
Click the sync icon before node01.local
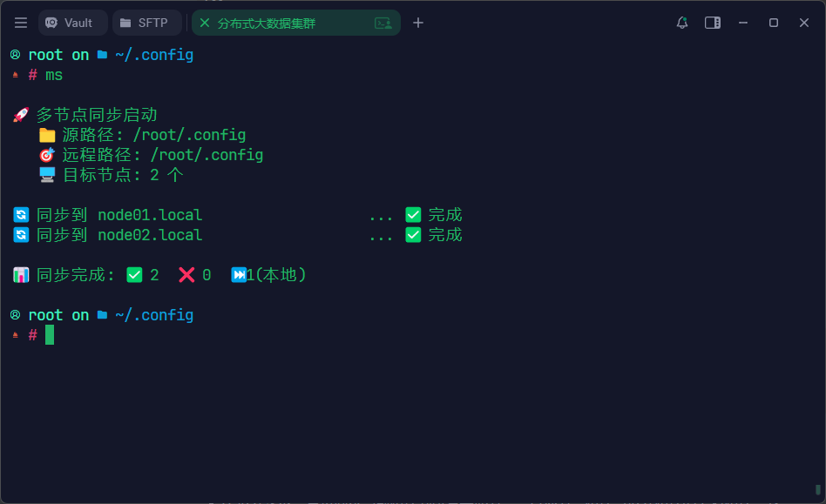(x=21, y=215)
